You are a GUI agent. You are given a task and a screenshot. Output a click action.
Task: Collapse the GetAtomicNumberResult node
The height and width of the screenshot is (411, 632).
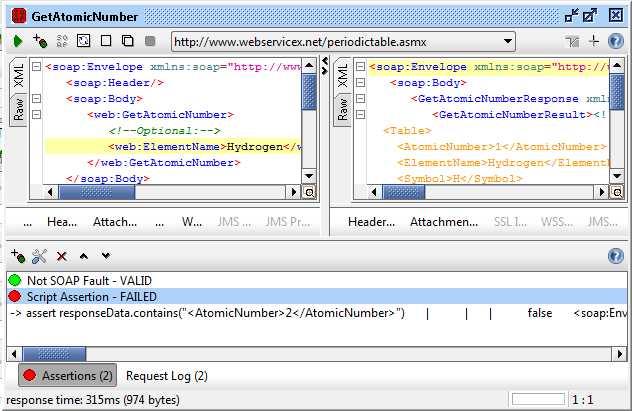pyautogui.click(x=360, y=114)
